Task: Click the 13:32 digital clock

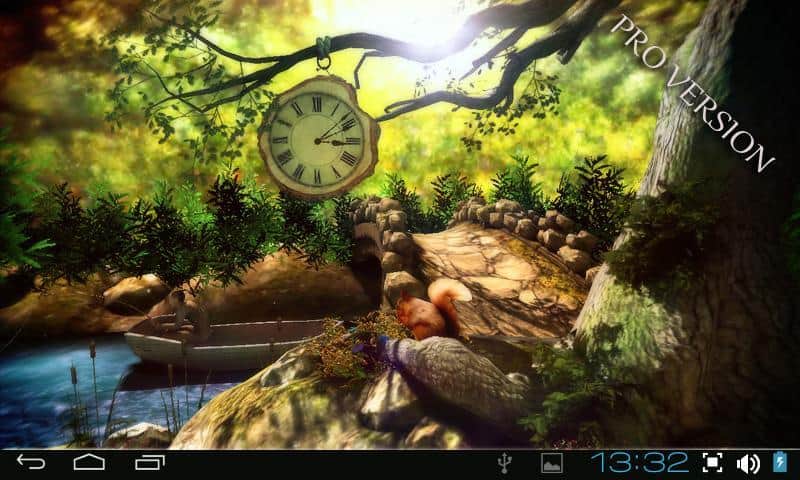Action: 639,462
